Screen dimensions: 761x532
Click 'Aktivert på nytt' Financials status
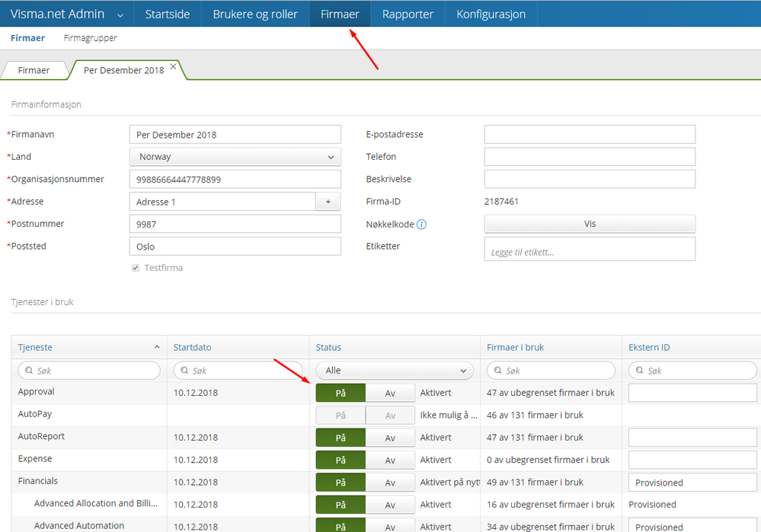(450, 482)
